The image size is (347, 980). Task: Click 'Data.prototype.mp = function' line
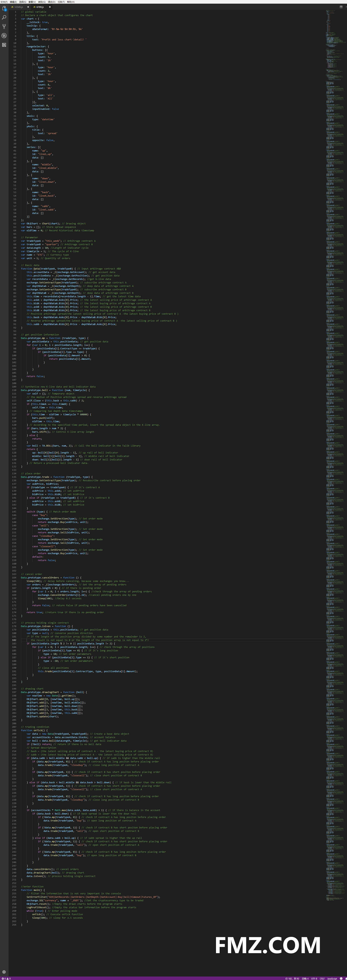(55, 338)
